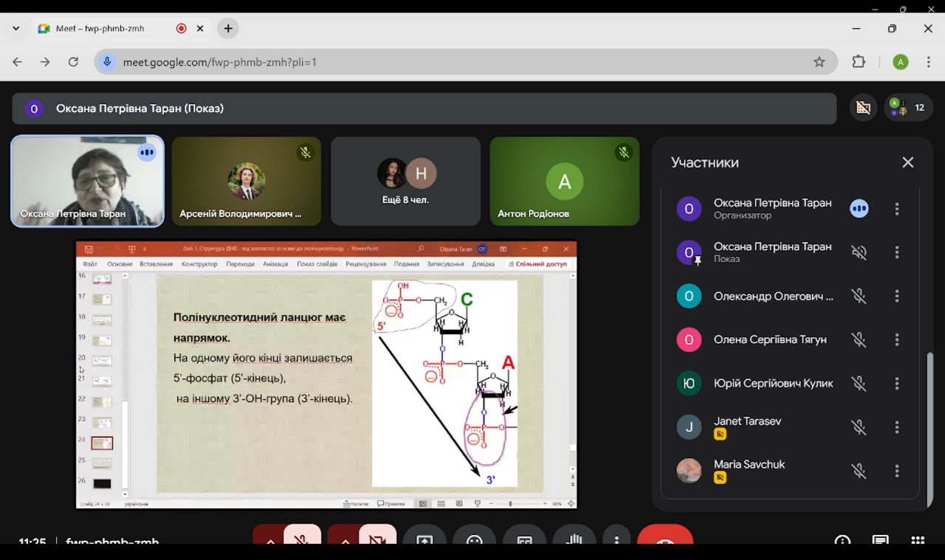The width and height of the screenshot is (945, 560).
Task: Open the Файл tab in PowerPoint
Action: coord(90,264)
